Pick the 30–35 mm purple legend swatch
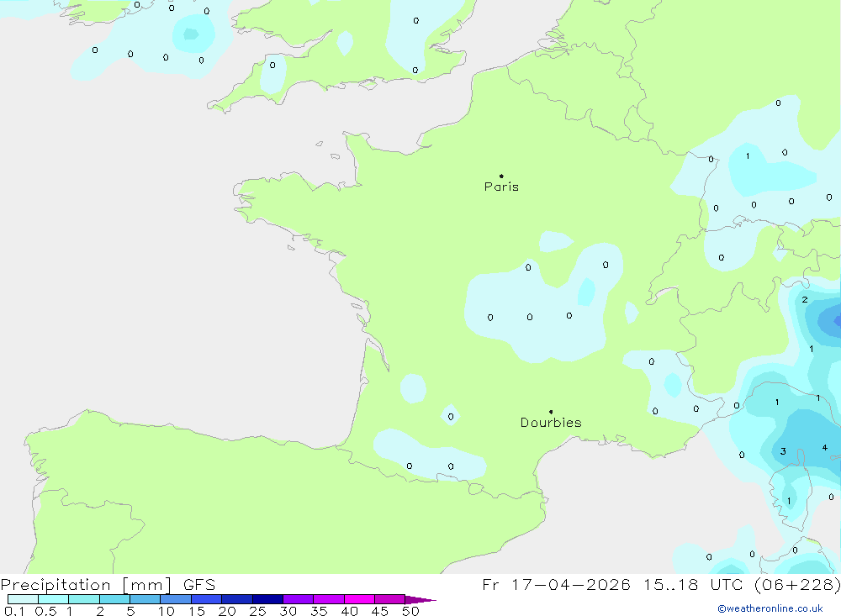 299,599
